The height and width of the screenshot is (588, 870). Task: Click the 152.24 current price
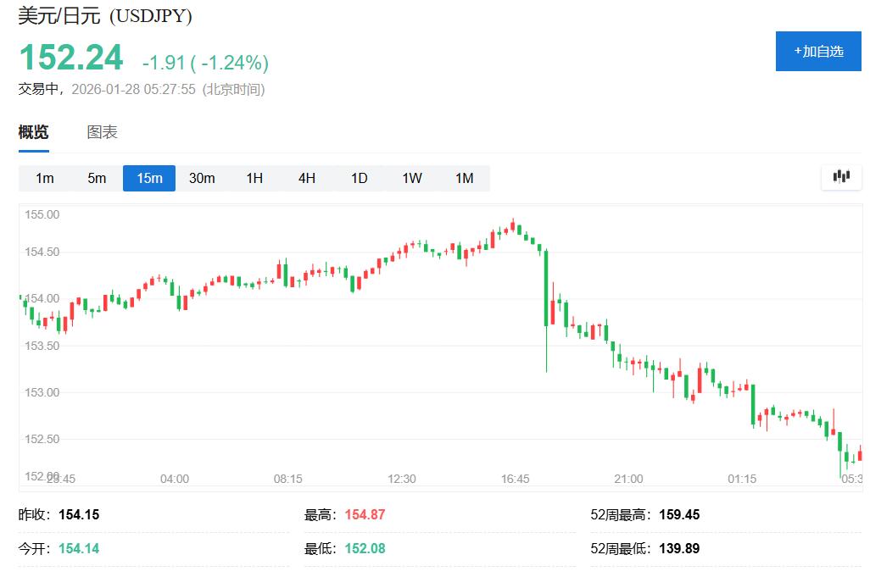71,58
